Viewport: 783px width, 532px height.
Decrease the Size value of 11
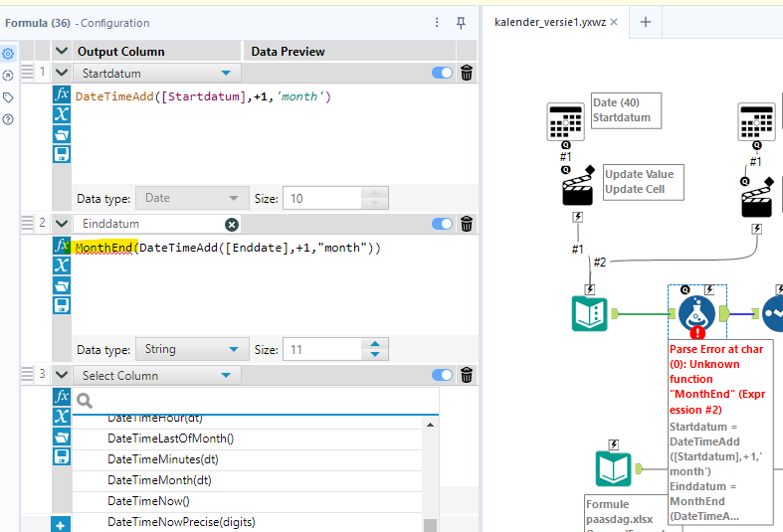pyautogui.click(x=375, y=355)
